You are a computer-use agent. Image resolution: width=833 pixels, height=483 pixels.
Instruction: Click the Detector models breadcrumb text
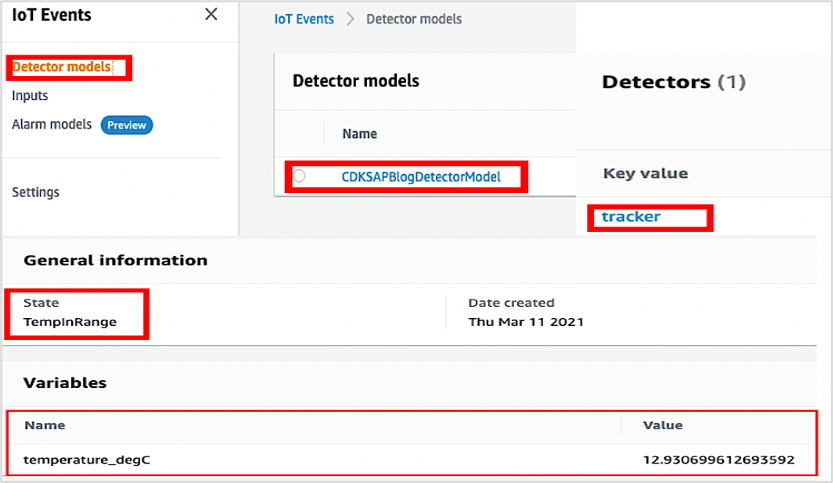pyautogui.click(x=414, y=19)
